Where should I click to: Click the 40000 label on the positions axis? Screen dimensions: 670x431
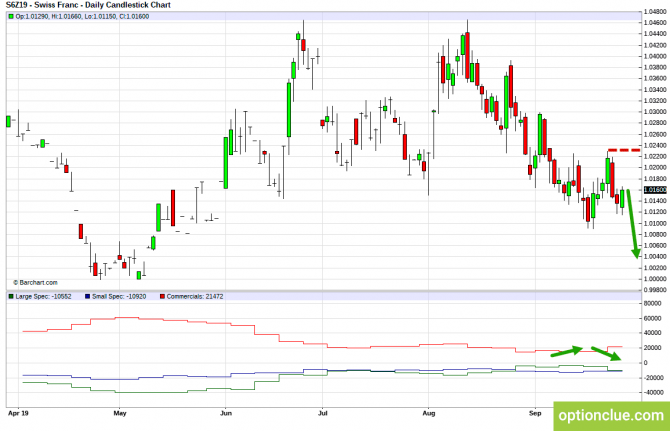click(x=652, y=333)
